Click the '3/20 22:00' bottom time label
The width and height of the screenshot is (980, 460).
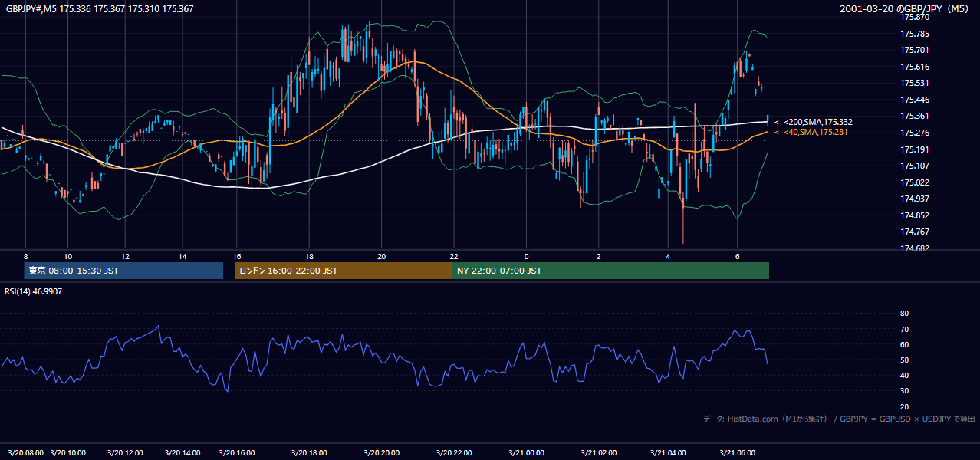(x=454, y=453)
